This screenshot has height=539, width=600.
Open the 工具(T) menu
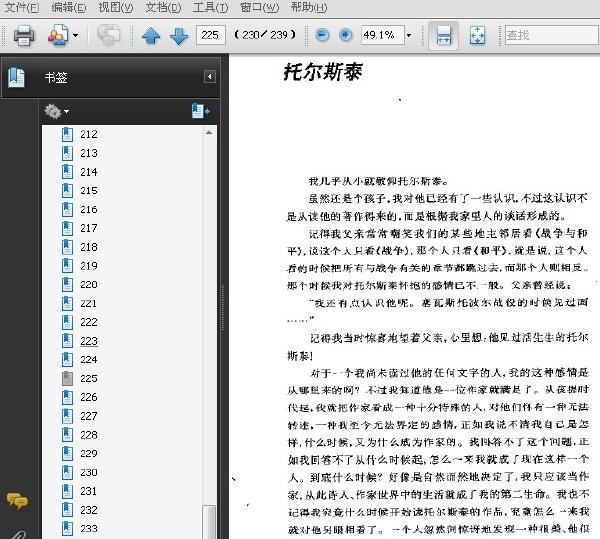pos(210,7)
